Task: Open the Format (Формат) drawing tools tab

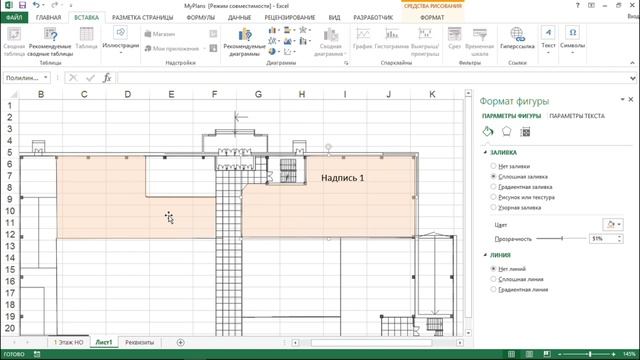Action: 432,18
